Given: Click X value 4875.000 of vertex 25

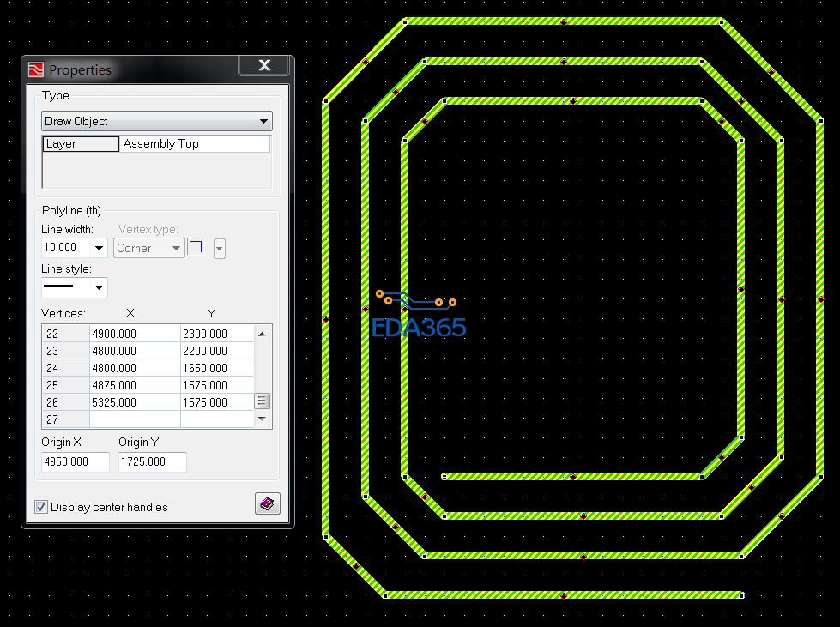Looking at the screenshot, I should click(x=135, y=385).
